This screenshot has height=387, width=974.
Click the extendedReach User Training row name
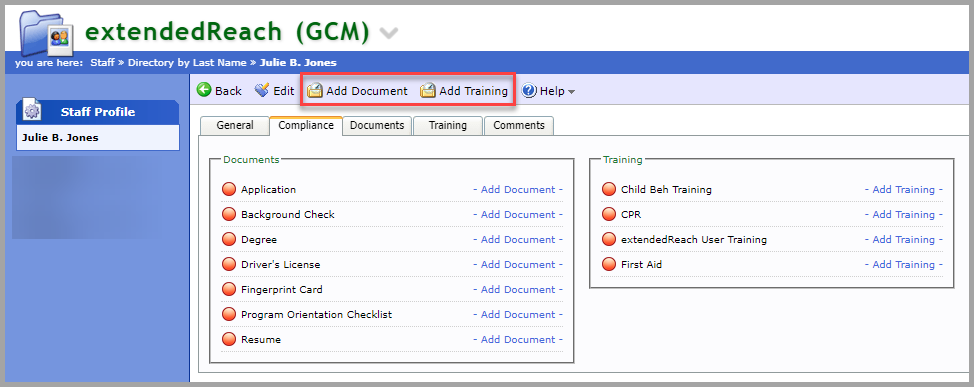coord(694,240)
